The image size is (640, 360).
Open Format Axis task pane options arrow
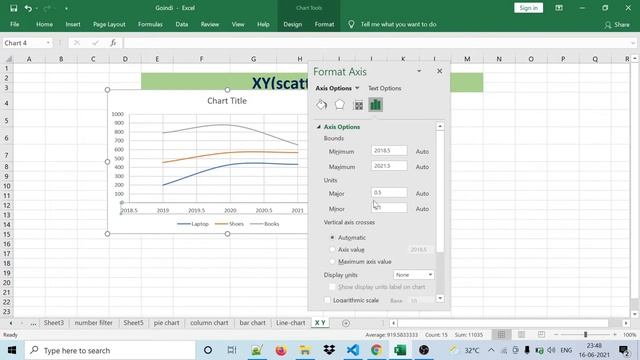point(419,71)
